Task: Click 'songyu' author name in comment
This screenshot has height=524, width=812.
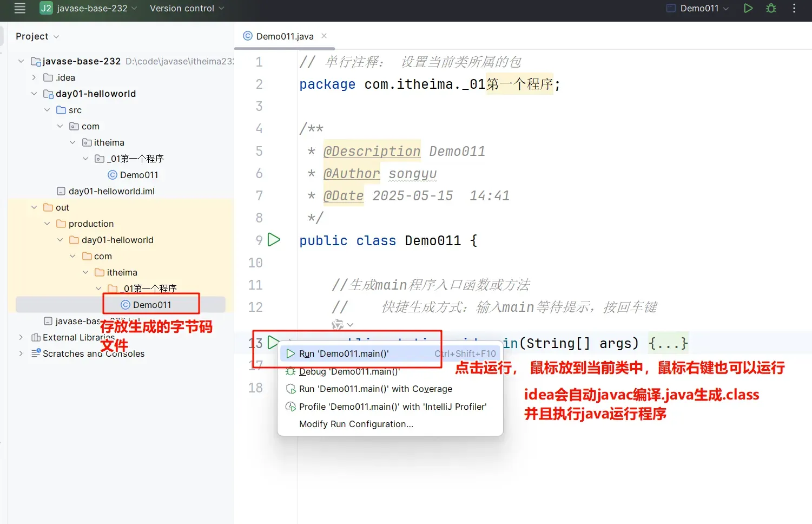Action: tap(413, 173)
